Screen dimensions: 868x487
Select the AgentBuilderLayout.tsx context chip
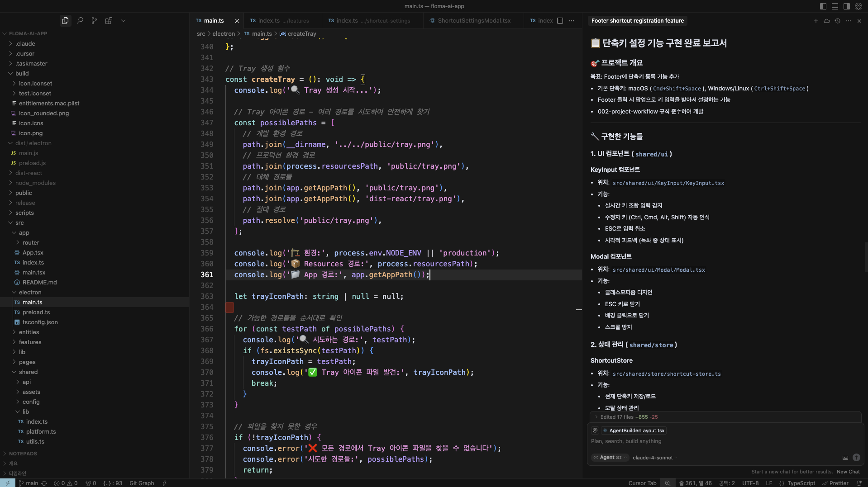[x=634, y=430]
